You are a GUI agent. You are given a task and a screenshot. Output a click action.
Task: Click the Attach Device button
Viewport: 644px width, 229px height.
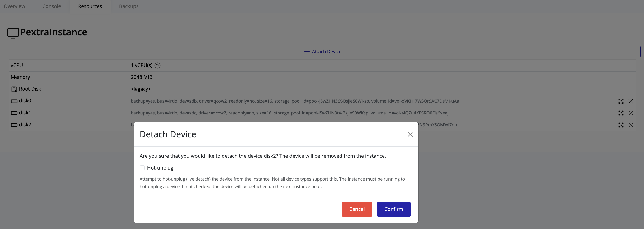(x=322, y=52)
